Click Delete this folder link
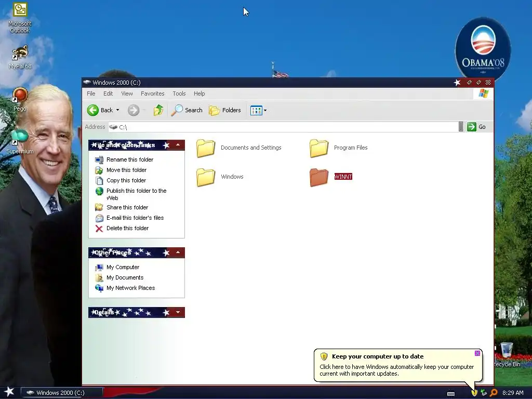This screenshot has width=532, height=399. pyautogui.click(x=128, y=229)
